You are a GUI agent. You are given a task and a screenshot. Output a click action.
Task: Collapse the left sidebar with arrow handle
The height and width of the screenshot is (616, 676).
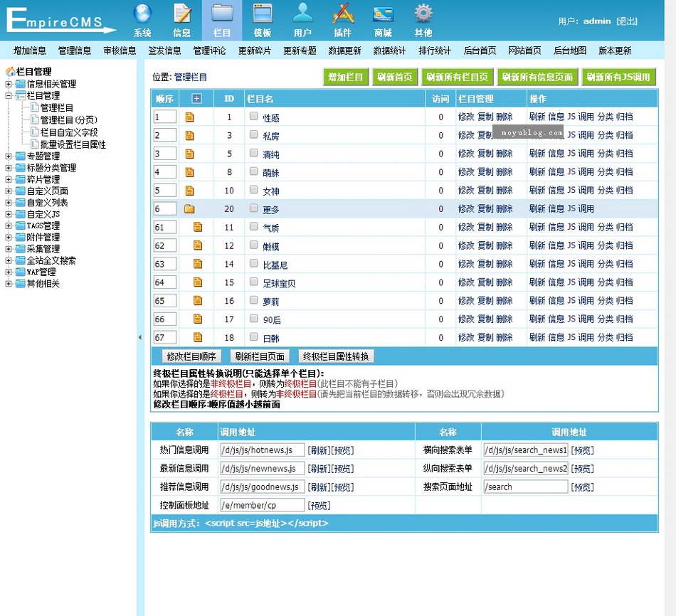139,337
